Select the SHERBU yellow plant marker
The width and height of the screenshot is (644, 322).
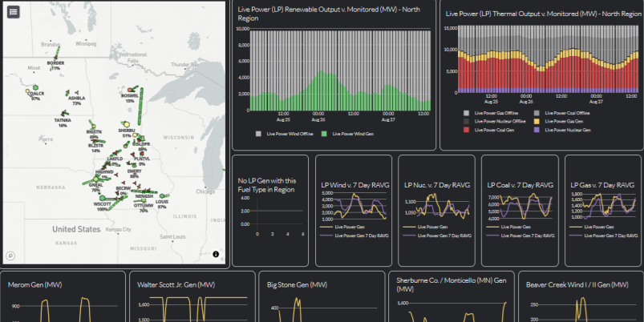pyautogui.click(x=127, y=124)
